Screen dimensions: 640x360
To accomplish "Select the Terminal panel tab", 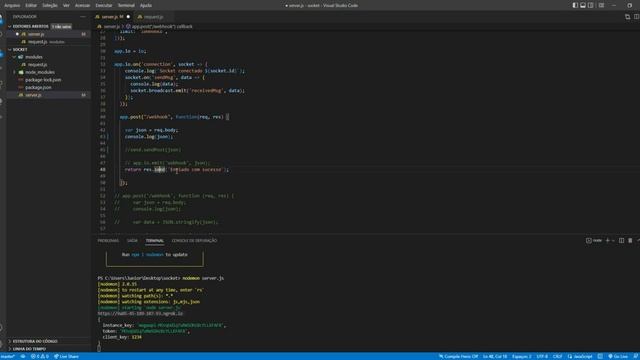I will (x=155, y=241).
